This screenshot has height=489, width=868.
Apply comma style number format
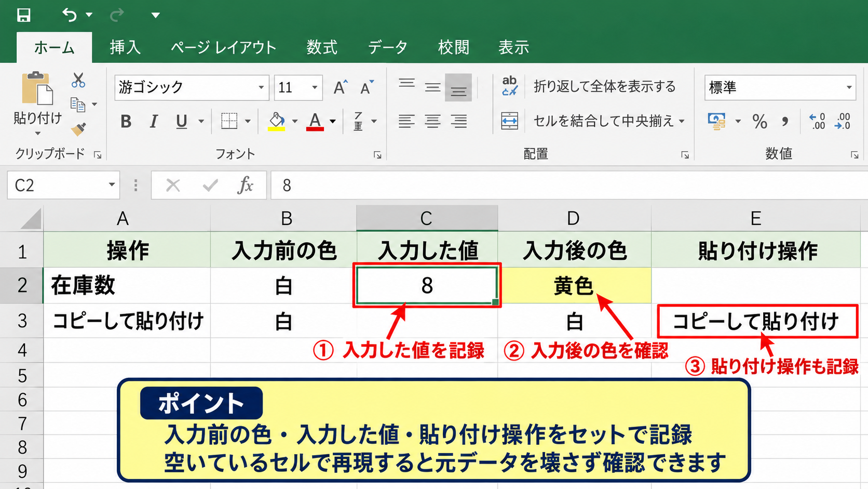(785, 122)
